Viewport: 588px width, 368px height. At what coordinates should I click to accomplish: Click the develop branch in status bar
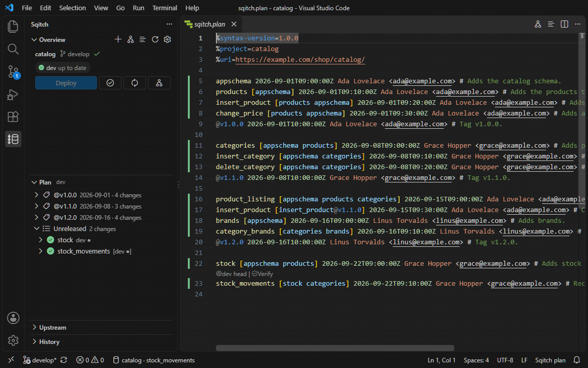40,360
